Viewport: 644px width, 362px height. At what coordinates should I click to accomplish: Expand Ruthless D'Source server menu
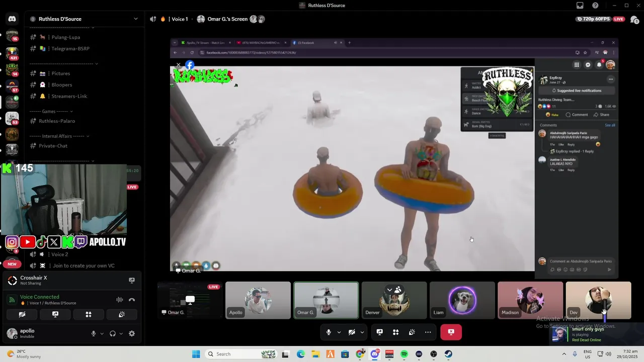pos(135,19)
